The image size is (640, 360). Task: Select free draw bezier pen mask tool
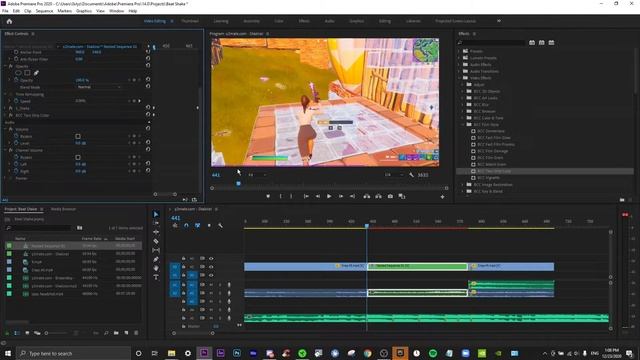coord(36,73)
